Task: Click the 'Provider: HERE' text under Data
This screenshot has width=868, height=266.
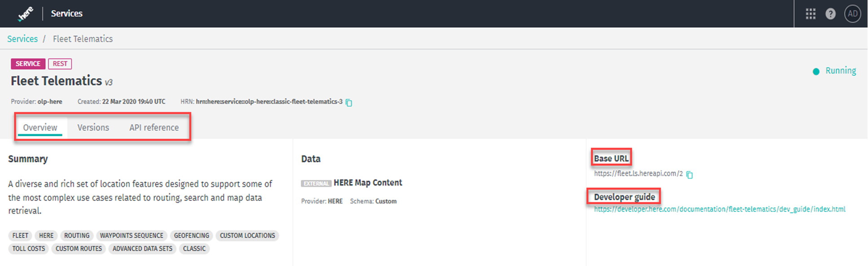Action: (x=322, y=201)
